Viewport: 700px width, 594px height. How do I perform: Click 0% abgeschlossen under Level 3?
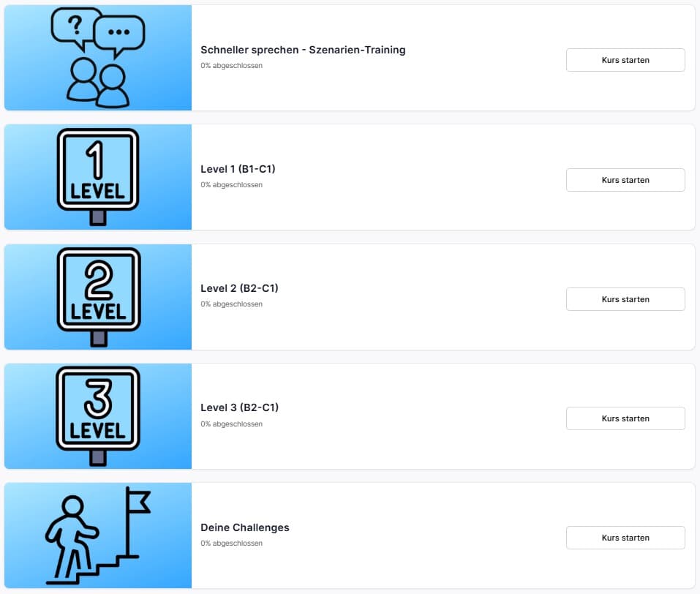231,424
